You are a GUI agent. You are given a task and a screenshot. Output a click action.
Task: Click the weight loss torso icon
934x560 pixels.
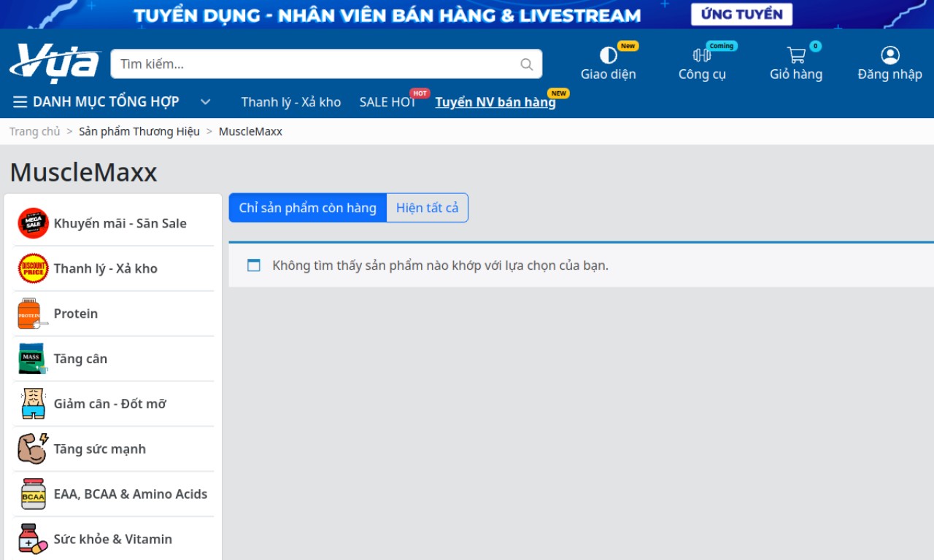pyautogui.click(x=33, y=404)
